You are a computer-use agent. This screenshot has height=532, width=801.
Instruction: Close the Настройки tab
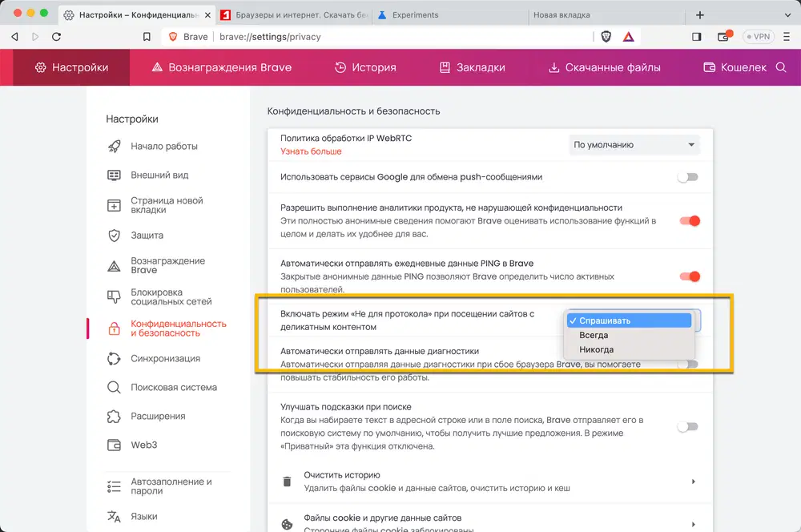coord(208,15)
